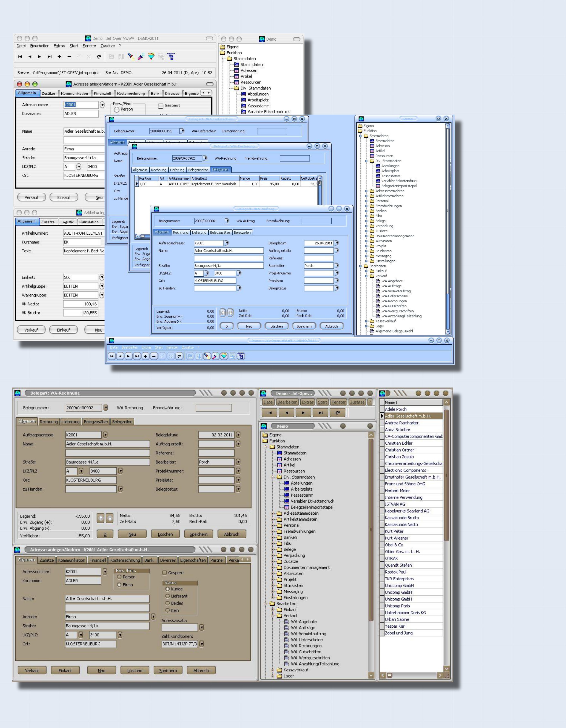Viewport: 566px width, 728px height.
Task: Click the plus add-record icon in top toolbar
Action: pyautogui.click(x=59, y=57)
